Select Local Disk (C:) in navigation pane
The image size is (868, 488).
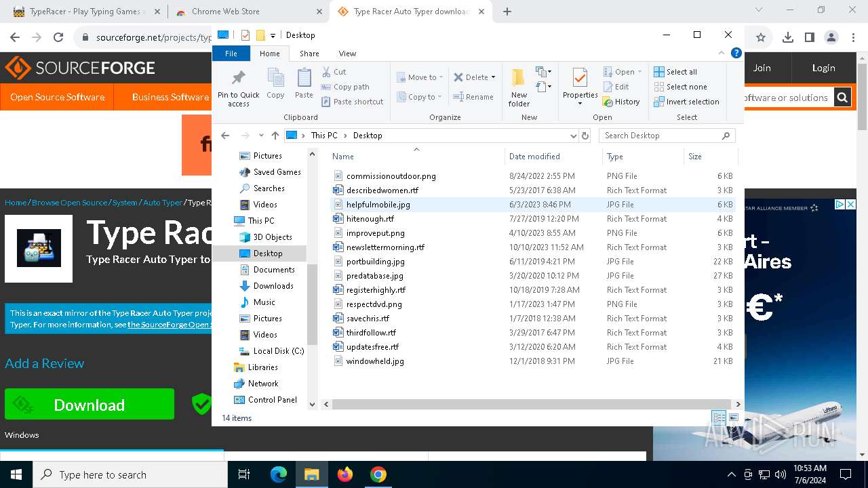tap(278, 351)
